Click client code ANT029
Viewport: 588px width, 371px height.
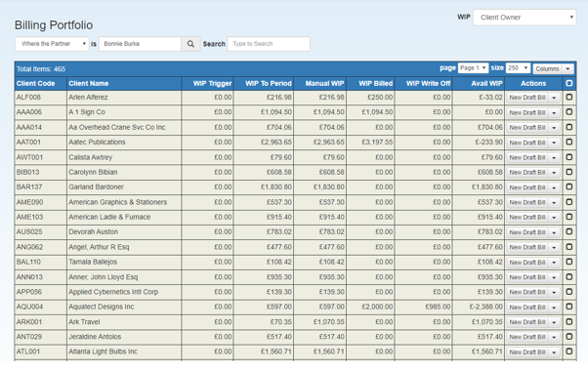(29, 337)
